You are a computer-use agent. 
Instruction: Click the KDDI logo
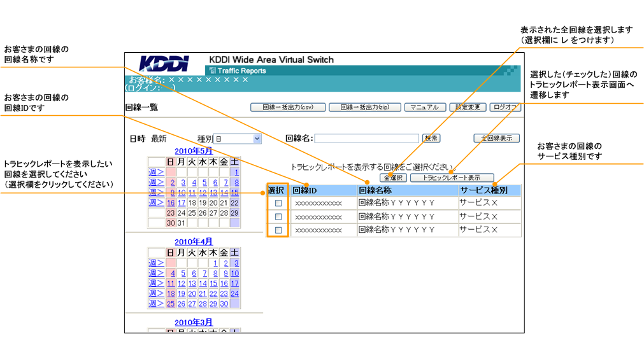coord(164,64)
